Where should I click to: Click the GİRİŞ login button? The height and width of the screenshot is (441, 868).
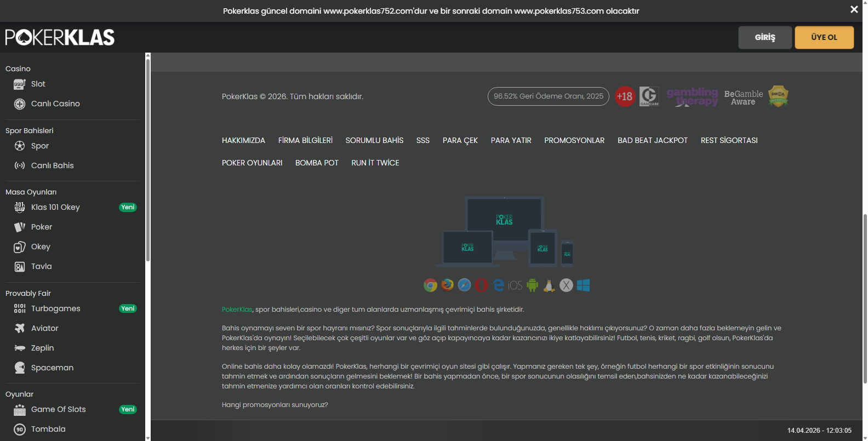click(765, 37)
